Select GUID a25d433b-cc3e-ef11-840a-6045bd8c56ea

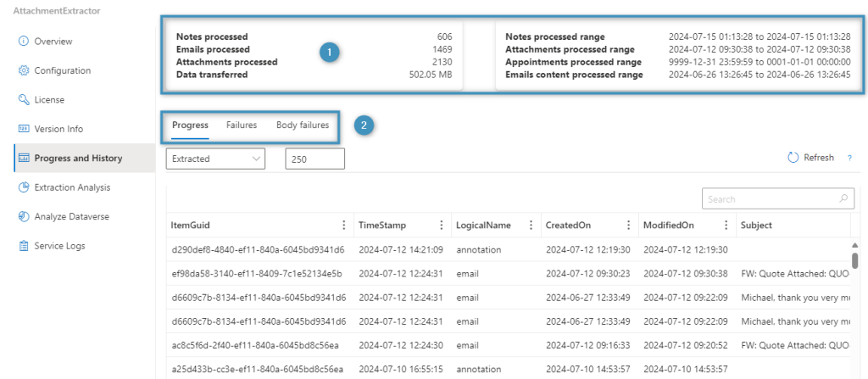coord(258,369)
